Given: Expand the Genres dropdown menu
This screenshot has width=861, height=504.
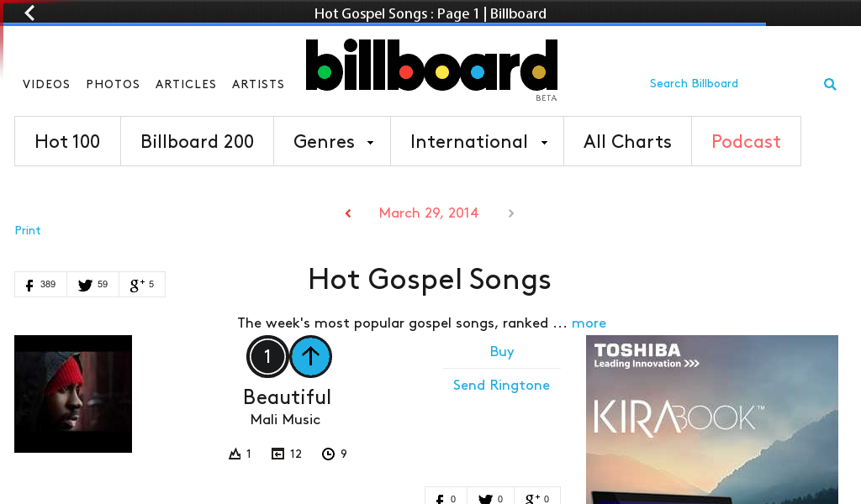Looking at the screenshot, I should point(332,141).
